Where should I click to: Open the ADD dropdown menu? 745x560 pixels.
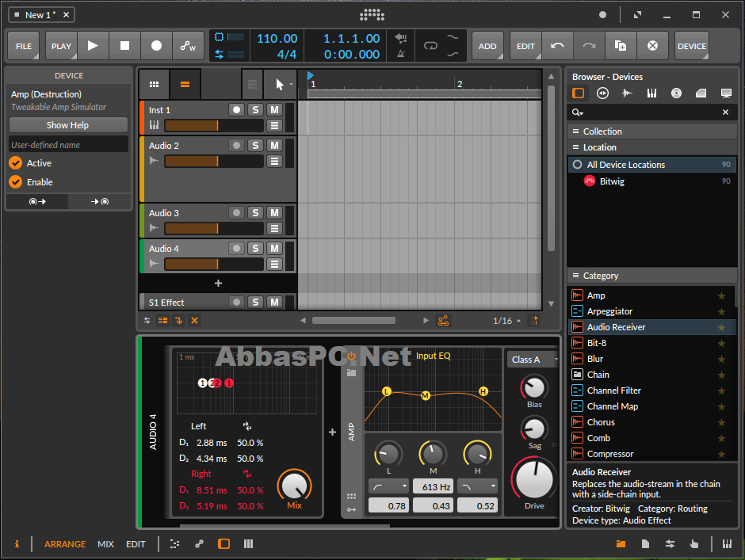click(x=487, y=46)
